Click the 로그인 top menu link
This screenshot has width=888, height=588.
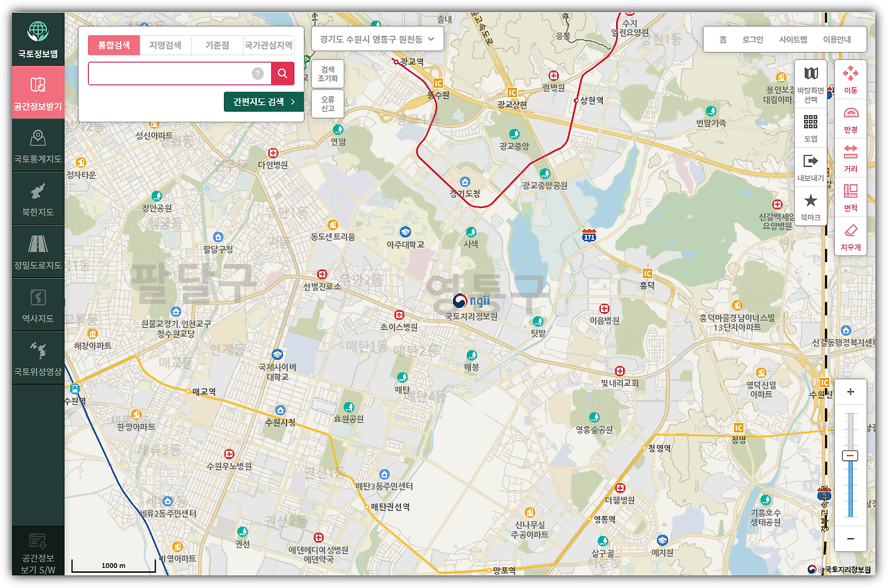(x=753, y=40)
